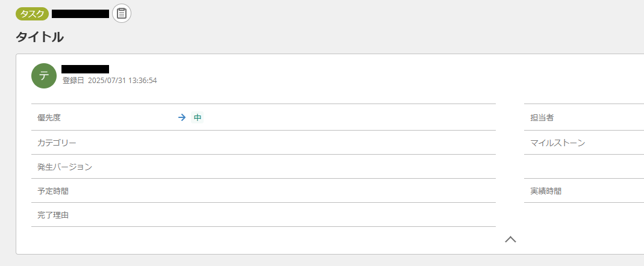Click the clipboard copy icon beside the task key
Screen dimensions: 644x266
click(x=121, y=13)
